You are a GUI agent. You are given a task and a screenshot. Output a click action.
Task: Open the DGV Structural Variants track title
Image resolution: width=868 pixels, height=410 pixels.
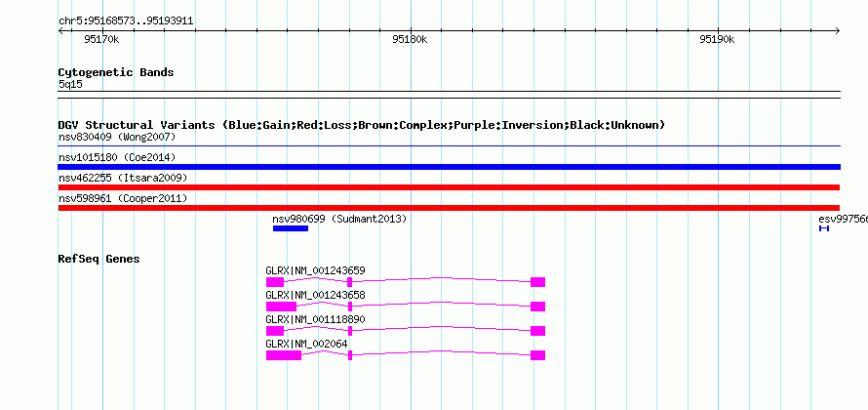tap(362, 125)
